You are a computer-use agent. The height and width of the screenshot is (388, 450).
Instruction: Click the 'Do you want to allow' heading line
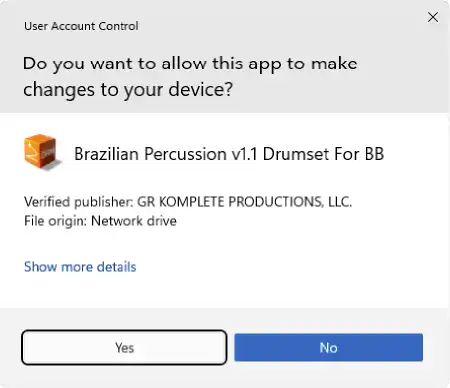click(x=190, y=64)
